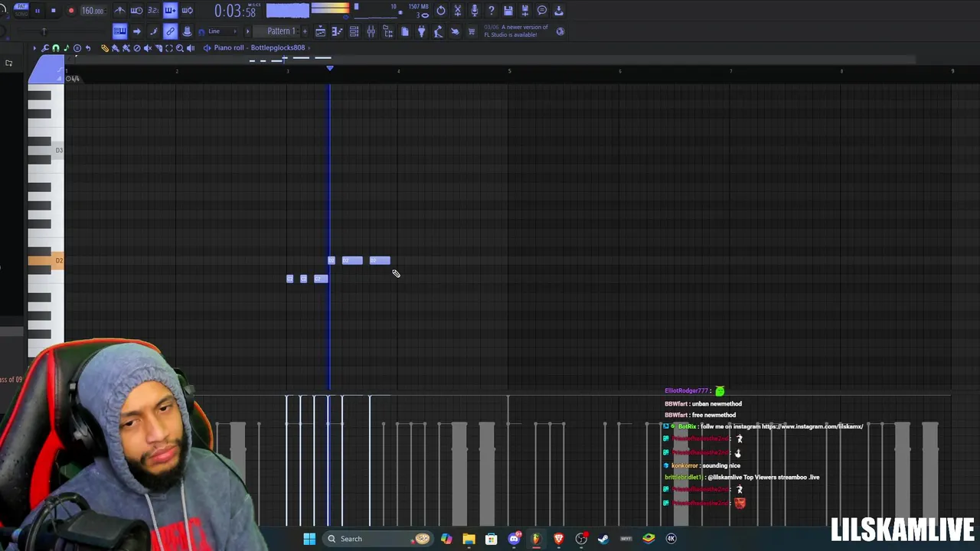
Task: Select the Paint brush tool in piano roll
Action: point(116,47)
